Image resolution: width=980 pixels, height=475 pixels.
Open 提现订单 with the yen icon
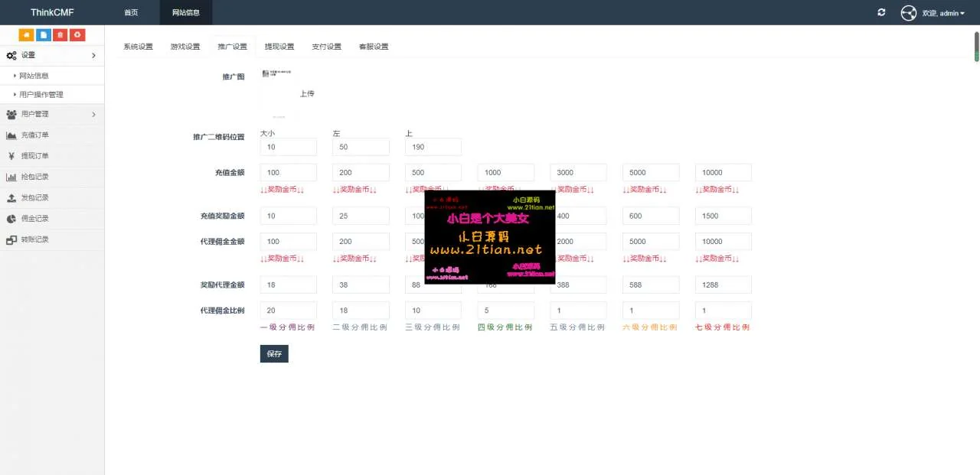click(x=34, y=156)
